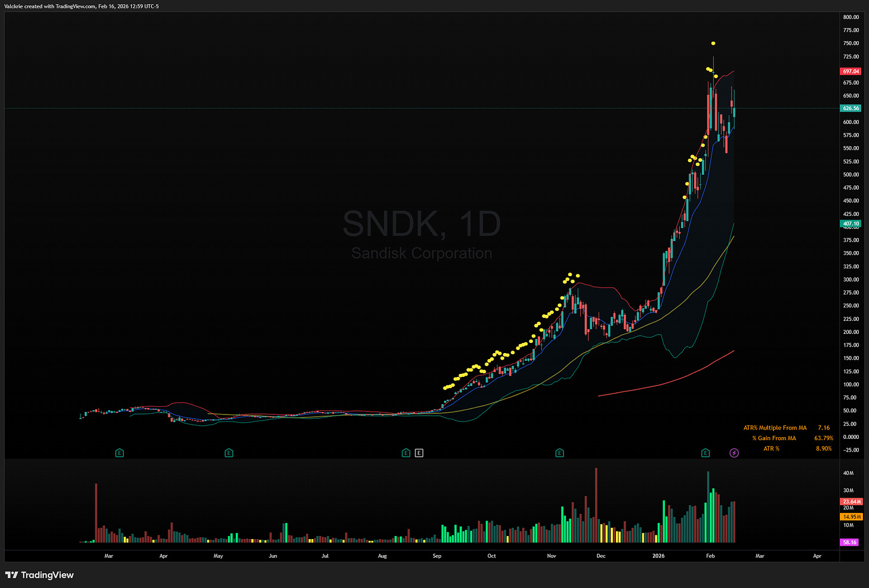
Task: Click the tallest red volume bar near December
Action: [x=596, y=505]
